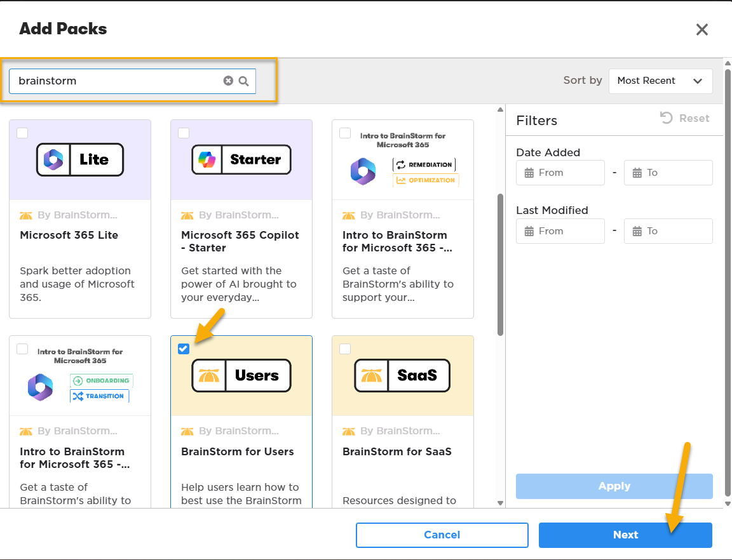Check the Microsoft 365 Copilot Starter checkbox
Viewport: 732px width, 560px height.
pyautogui.click(x=184, y=133)
